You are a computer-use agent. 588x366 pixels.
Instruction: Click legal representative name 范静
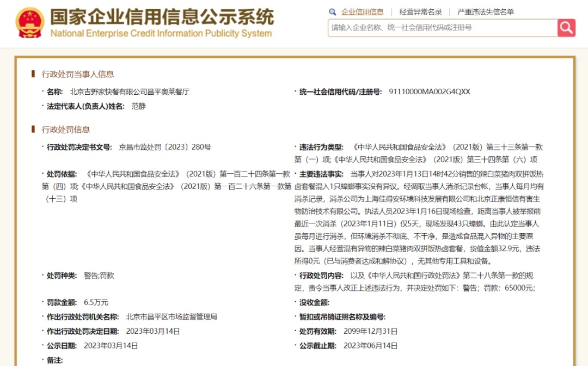pyautogui.click(x=138, y=106)
